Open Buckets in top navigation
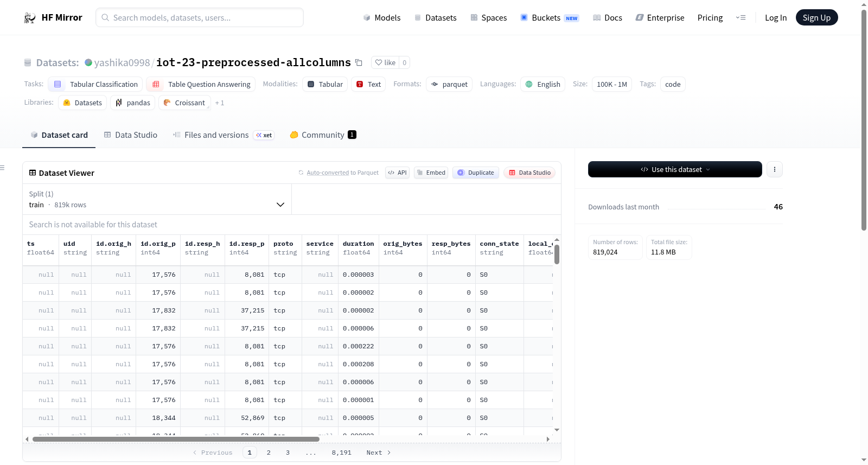 (x=550, y=18)
